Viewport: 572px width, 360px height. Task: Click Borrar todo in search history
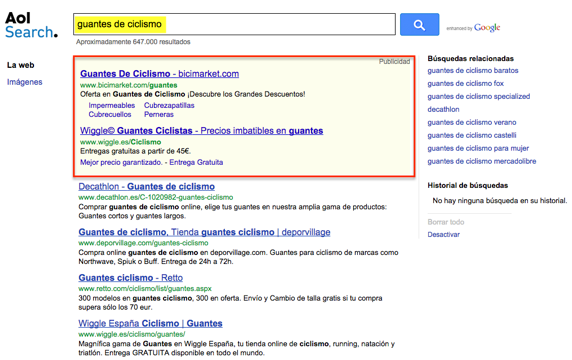[x=446, y=222]
